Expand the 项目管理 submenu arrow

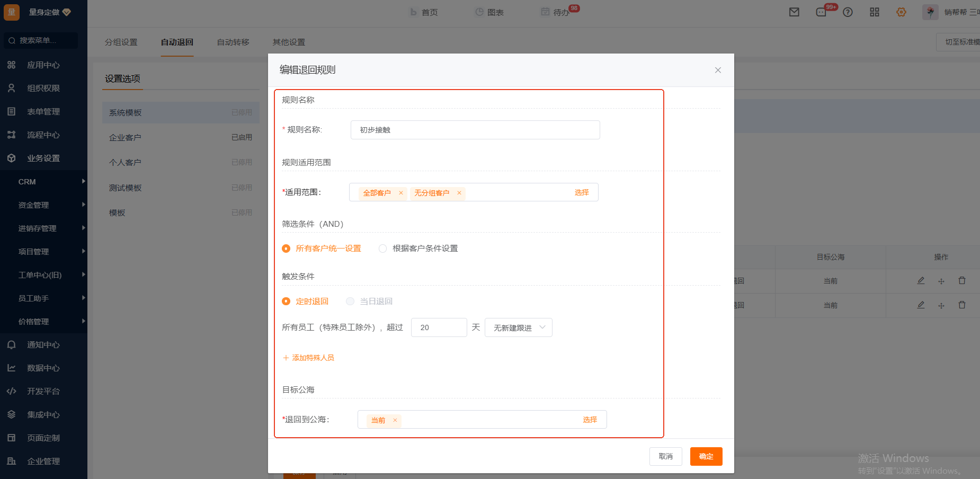(84, 251)
